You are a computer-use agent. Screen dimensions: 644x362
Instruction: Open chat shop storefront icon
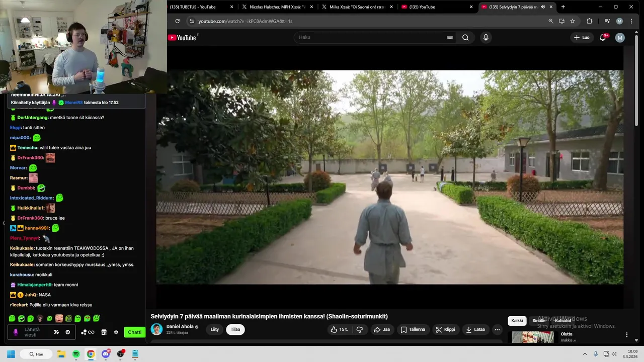(104, 332)
